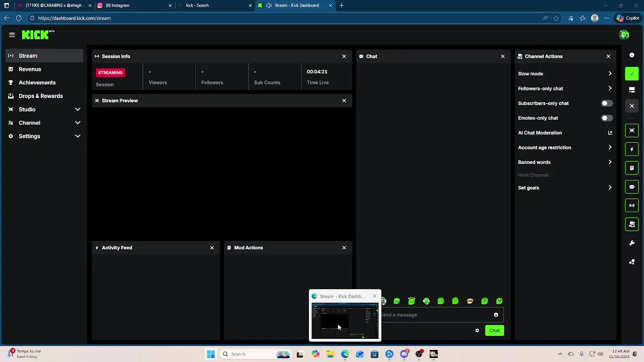
Task: Open File Explorer from the taskbar
Action: coord(330,354)
